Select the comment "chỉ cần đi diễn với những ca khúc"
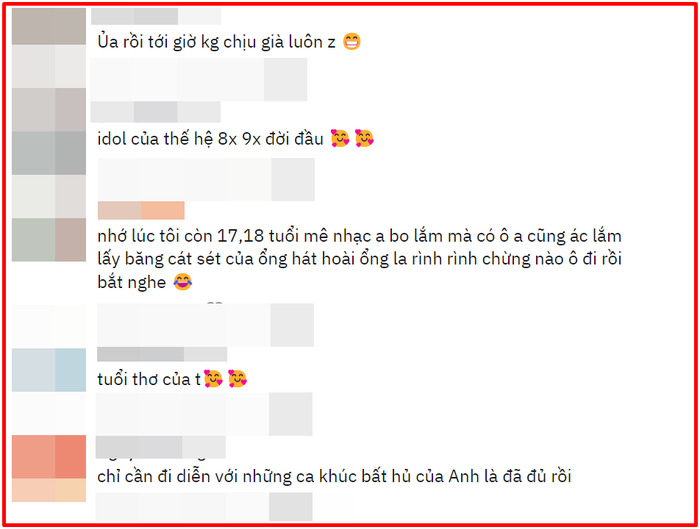 [334, 476]
